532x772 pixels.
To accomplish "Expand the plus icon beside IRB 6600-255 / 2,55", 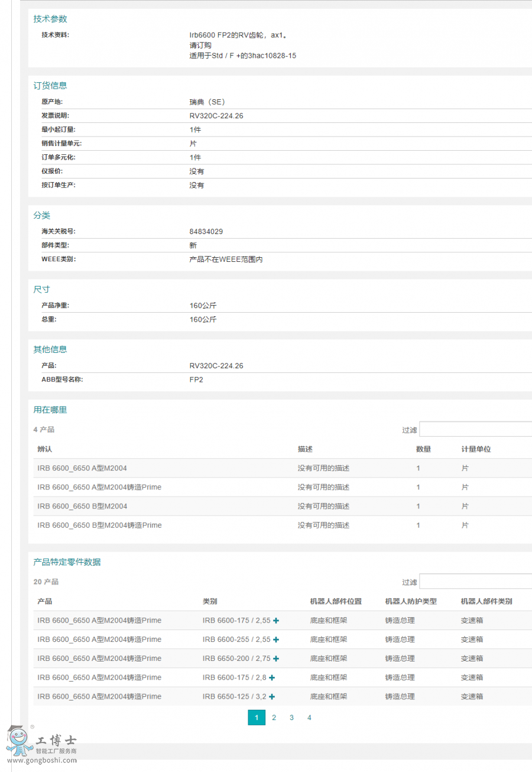I will 276,640.
